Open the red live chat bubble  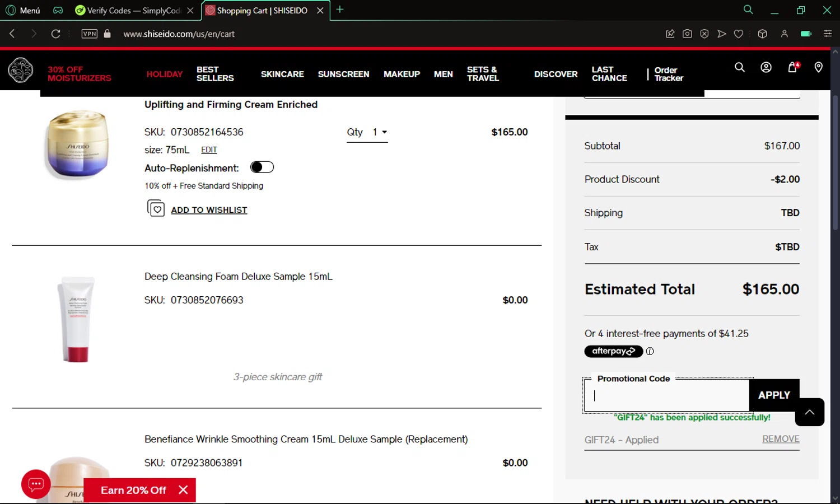click(36, 484)
